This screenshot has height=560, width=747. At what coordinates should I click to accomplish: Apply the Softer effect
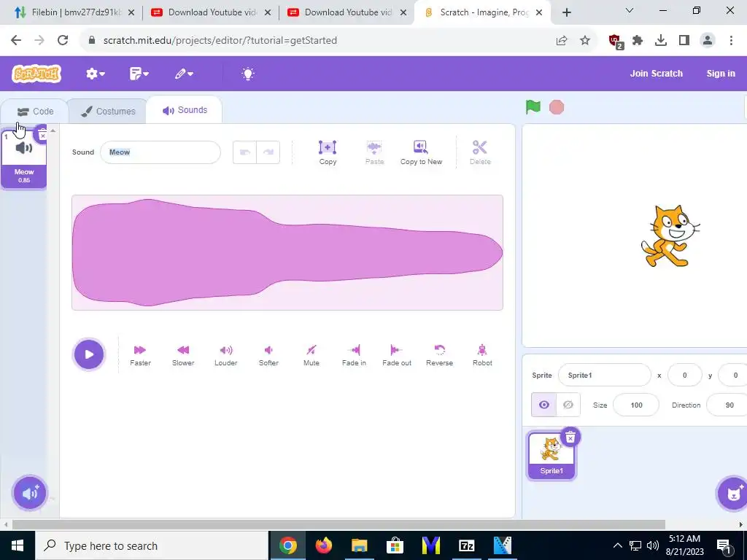pyautogui.click(x=268, y=355)
